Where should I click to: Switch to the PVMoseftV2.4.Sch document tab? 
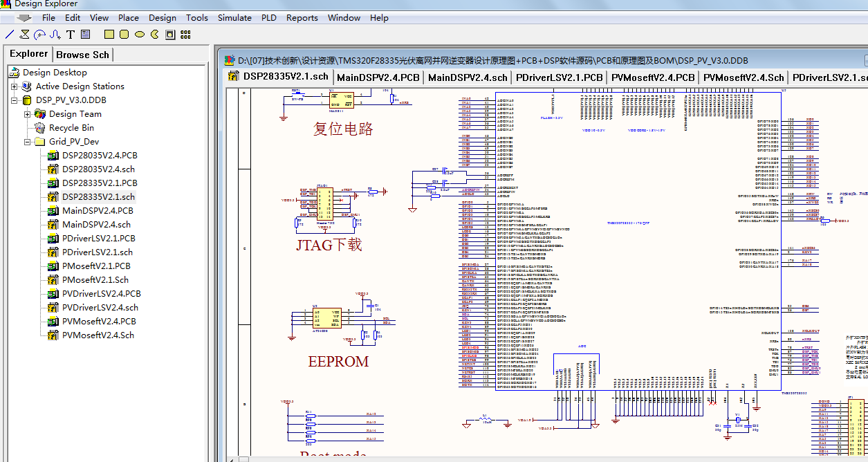(744, 77)
